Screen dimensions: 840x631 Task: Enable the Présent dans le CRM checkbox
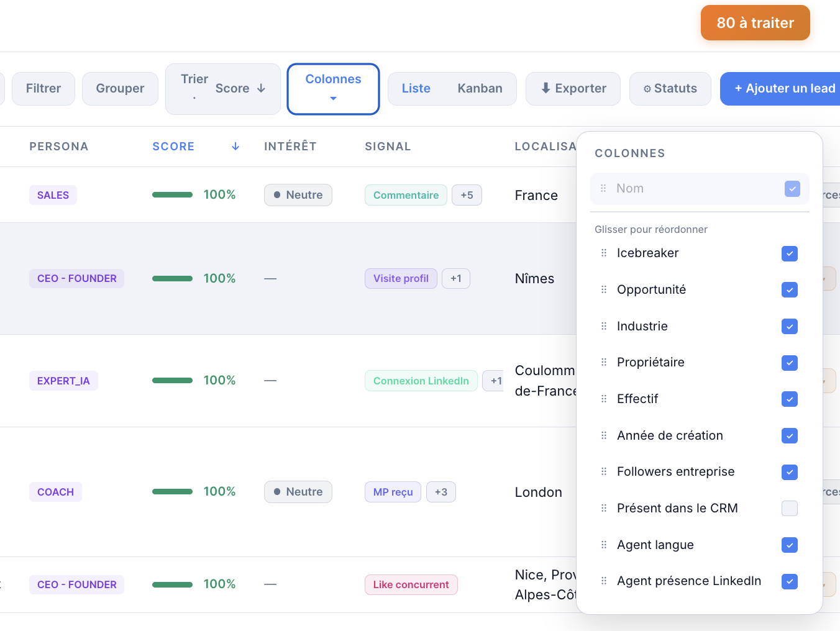point(790,509)
